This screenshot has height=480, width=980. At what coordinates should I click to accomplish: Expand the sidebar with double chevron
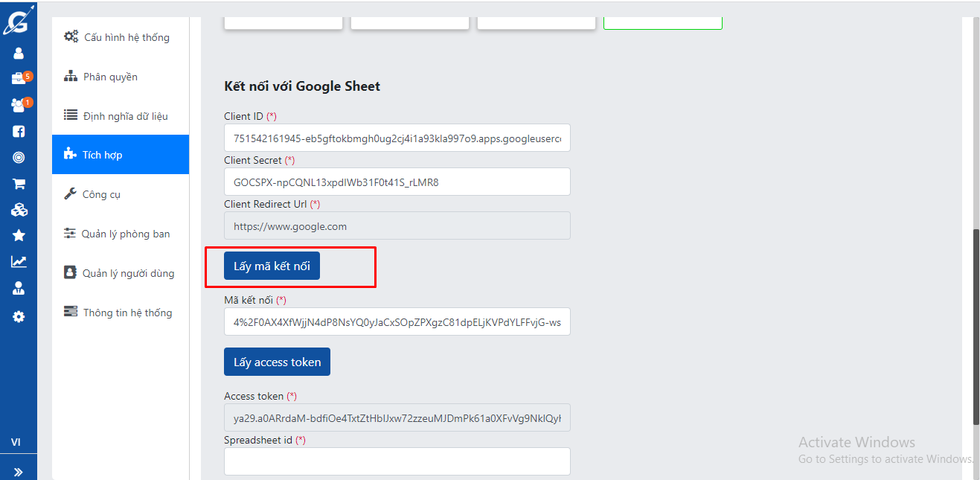[x=18, y=472]
